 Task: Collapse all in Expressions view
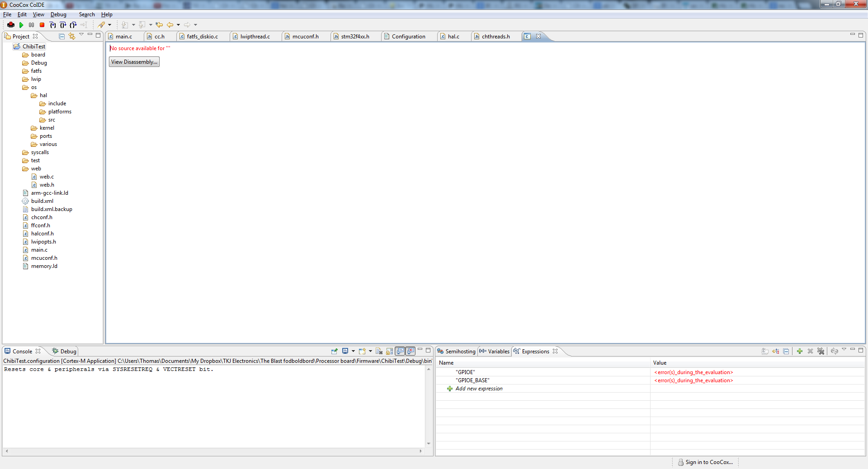(786, 351)
